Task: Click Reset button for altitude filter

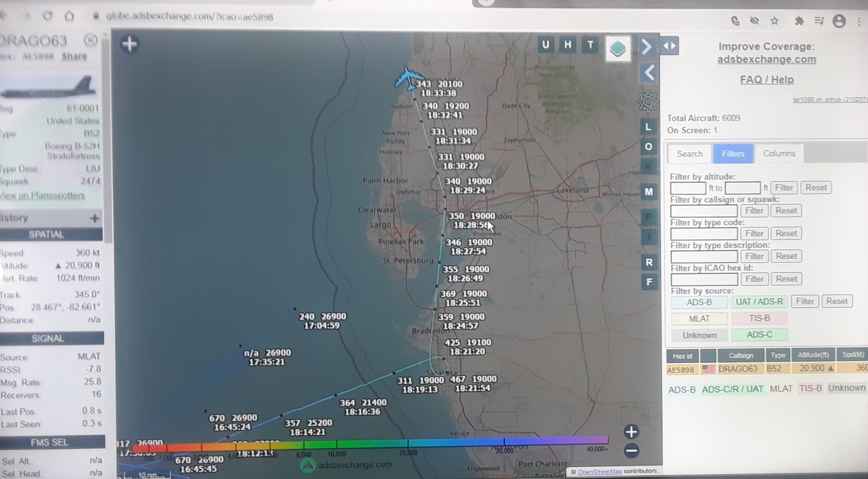Action: (x=816, y=187)
